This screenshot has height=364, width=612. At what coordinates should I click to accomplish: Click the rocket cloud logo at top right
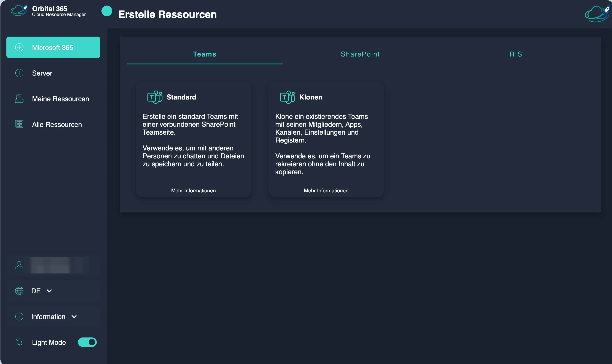(x=597, y=14)
